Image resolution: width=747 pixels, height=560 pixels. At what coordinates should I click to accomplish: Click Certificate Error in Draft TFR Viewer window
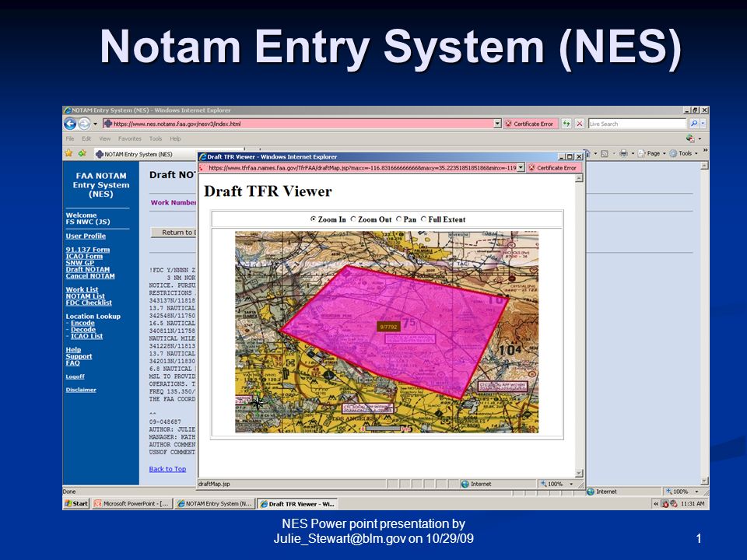pyautogui.click(x=552, y=168)
